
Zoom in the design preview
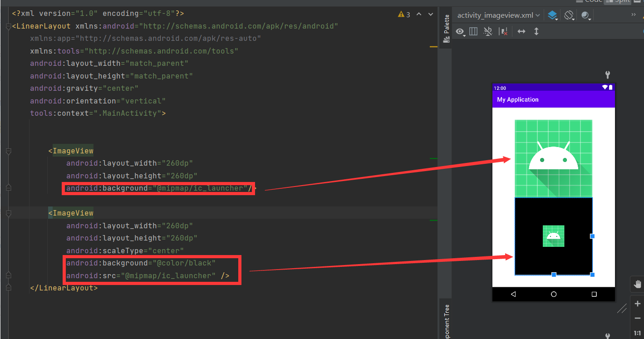point(638,304)
